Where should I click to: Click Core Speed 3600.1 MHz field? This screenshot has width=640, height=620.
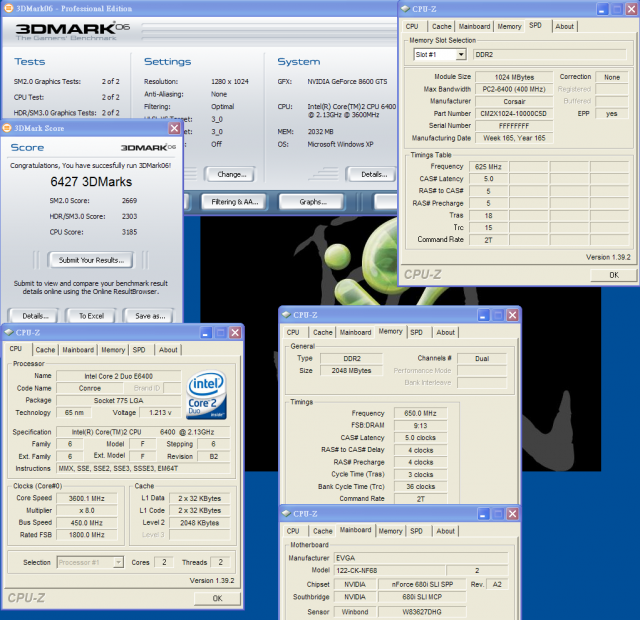pyautogui.click(x=87, y=498)
